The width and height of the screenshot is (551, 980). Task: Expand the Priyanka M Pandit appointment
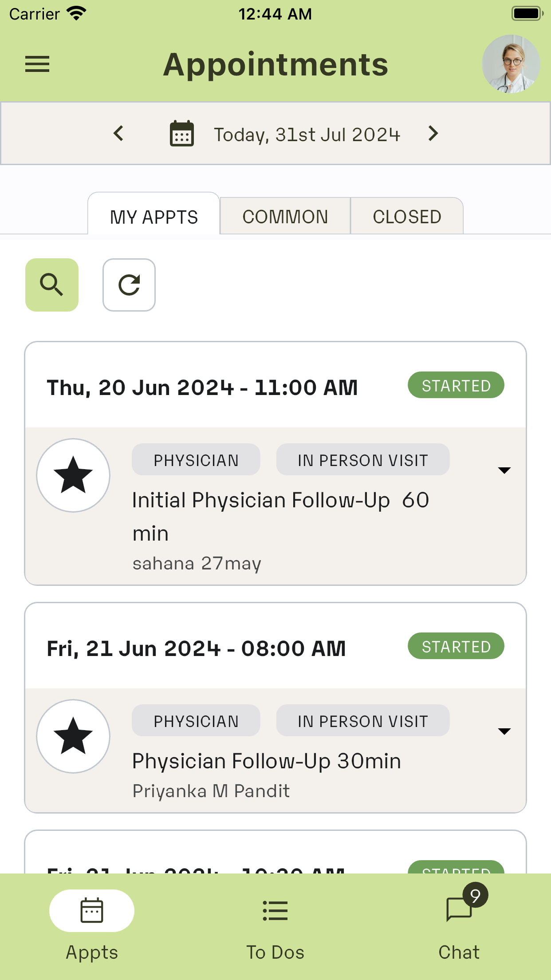tap(504, 731)
